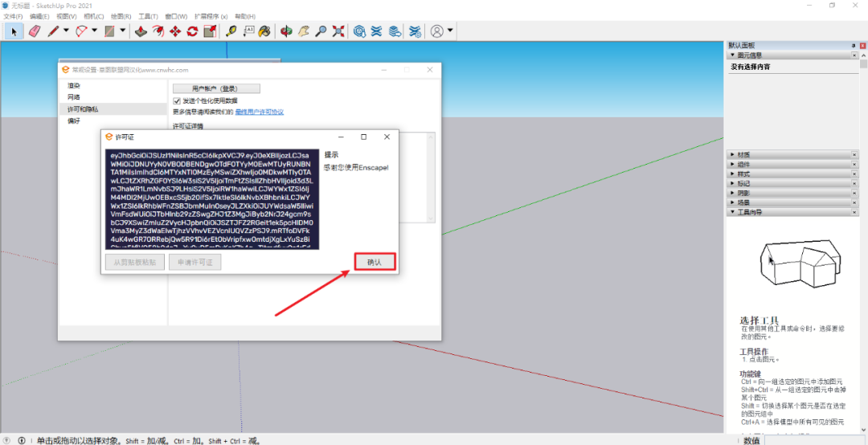868x445 pixels.
Task: Select 渲染 in settings sidebar
Action: pyautogui.click(x=74, y=85)
